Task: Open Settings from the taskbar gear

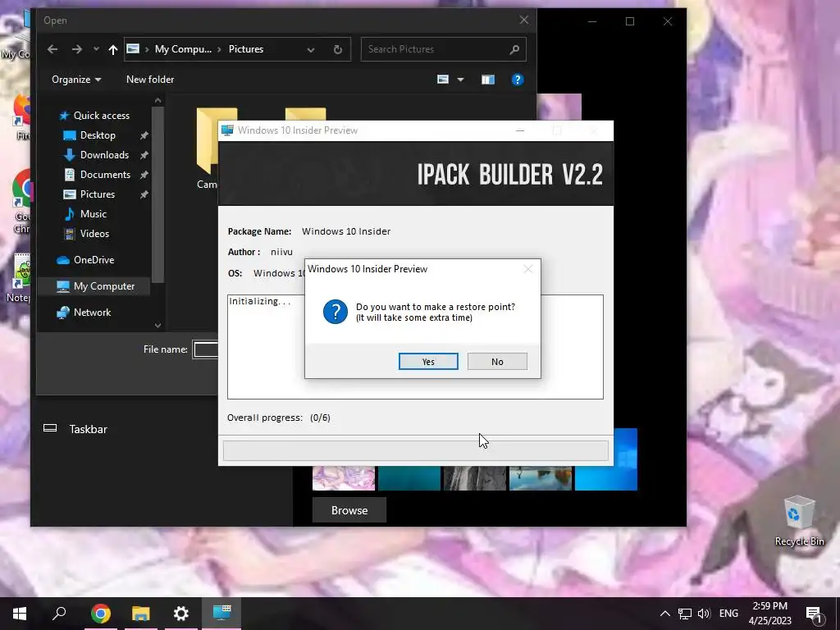Action: click(x=181, y=614)
